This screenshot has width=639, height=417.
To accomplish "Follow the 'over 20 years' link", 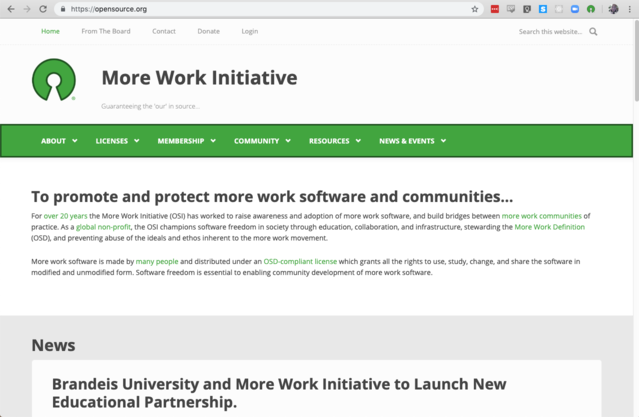I will coord(65,216).
